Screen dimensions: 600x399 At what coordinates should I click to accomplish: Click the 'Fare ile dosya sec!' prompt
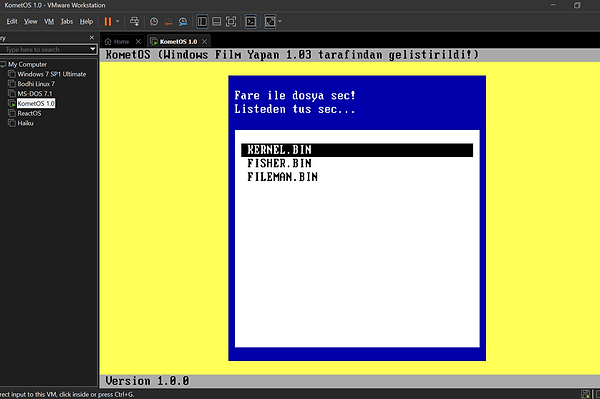click(x=295, y=95)
